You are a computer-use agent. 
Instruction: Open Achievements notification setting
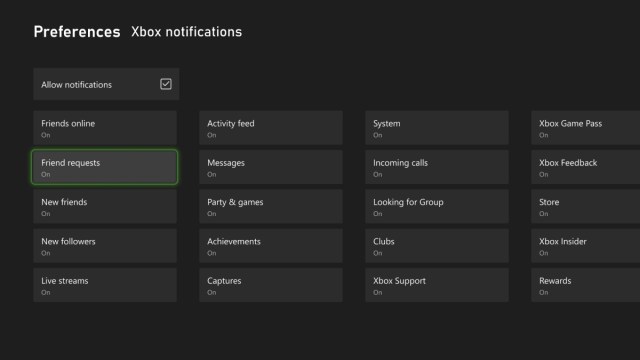271,246
